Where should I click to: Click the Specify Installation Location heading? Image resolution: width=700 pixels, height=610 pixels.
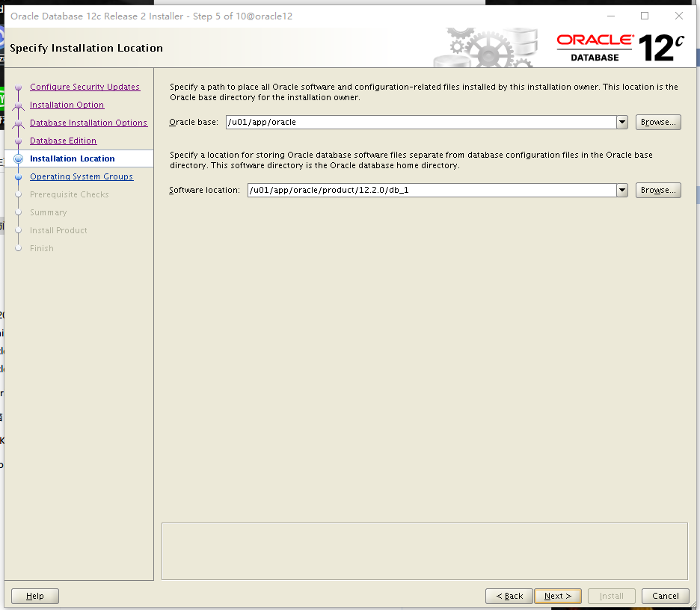tap(86, 48)
